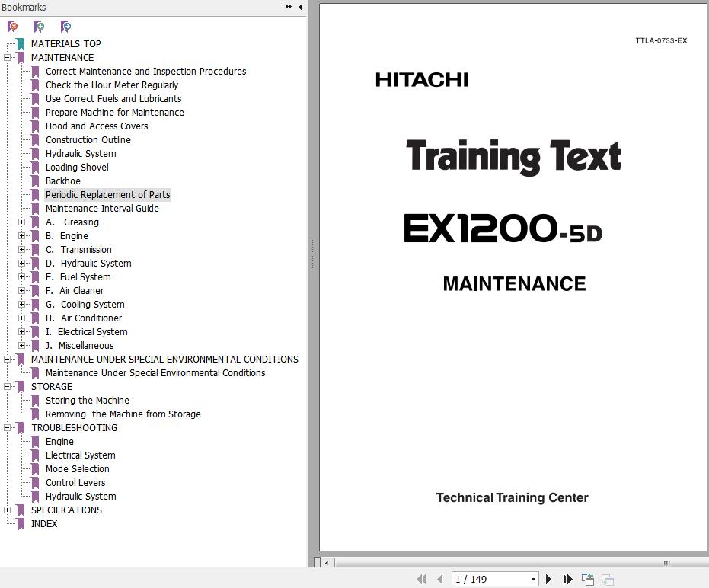Expand the B. Engine bookmark node
This screenshot has height=588, width=709.
22,236
